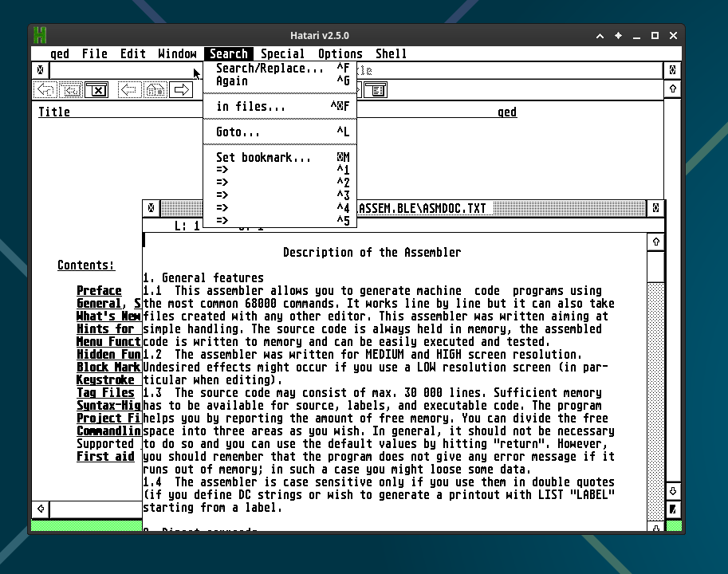The image size is (728, 574).
Task: Open the Options menu
Action: click(x=340, y=54)
